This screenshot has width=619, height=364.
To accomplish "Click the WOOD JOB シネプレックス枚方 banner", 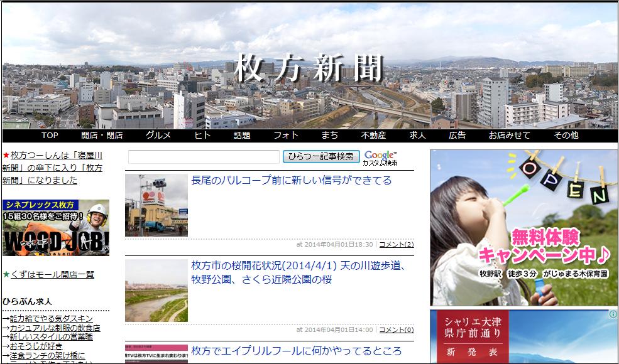I will tap(56, 228).
